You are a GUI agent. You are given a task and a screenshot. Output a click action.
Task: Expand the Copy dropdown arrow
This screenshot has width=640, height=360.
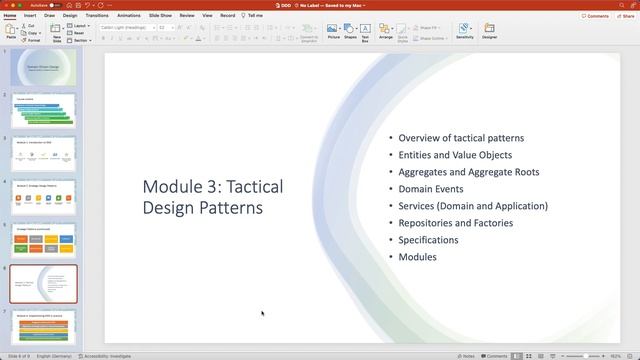point(40,33)
